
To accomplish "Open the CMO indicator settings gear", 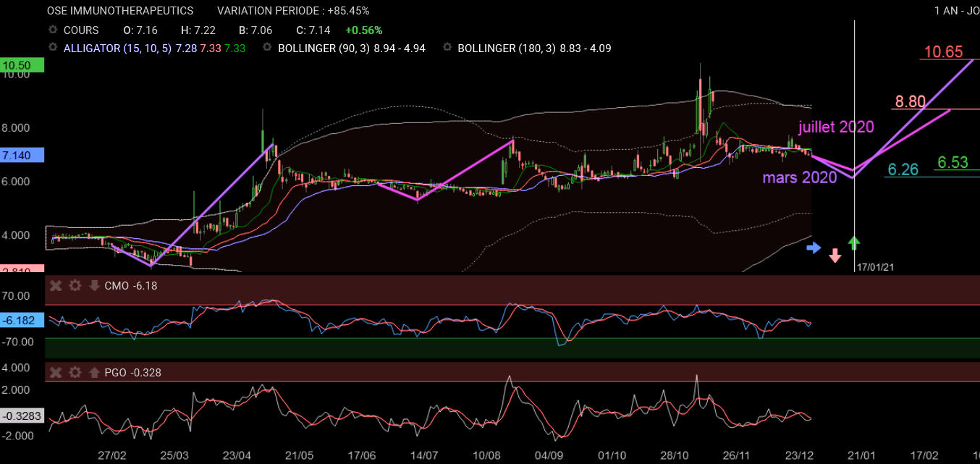I will coord(75,286).
